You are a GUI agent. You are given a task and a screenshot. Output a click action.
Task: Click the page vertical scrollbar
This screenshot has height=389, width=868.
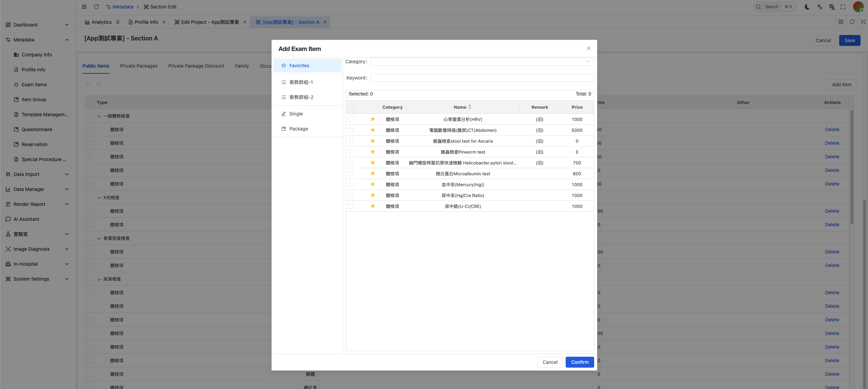point(865,292)
